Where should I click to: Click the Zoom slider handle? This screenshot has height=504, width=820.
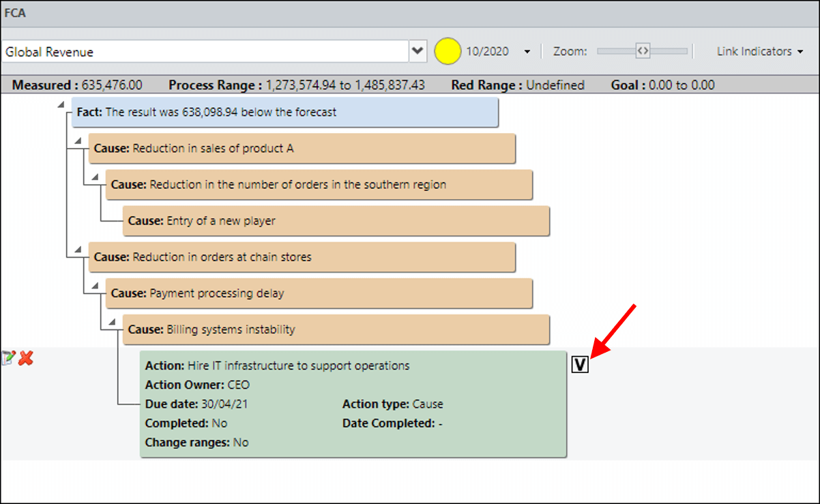(x=642, y=50)
